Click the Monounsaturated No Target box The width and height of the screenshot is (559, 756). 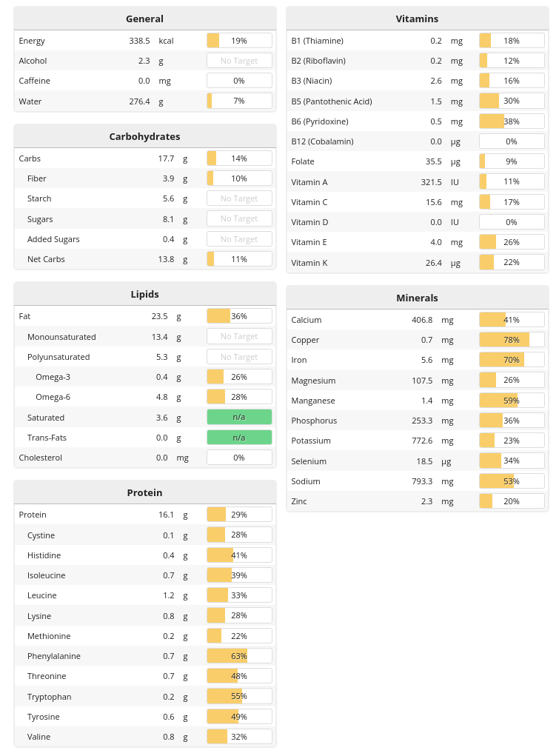(239, 336)
